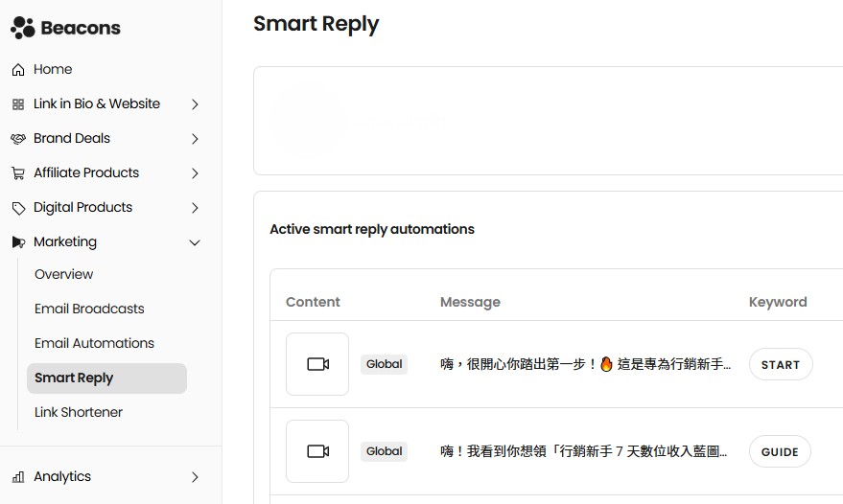Image resolution: width=843 pixels, height=504 pixels.
Task: Open Marketing Overview page
Action: point(64,274)
